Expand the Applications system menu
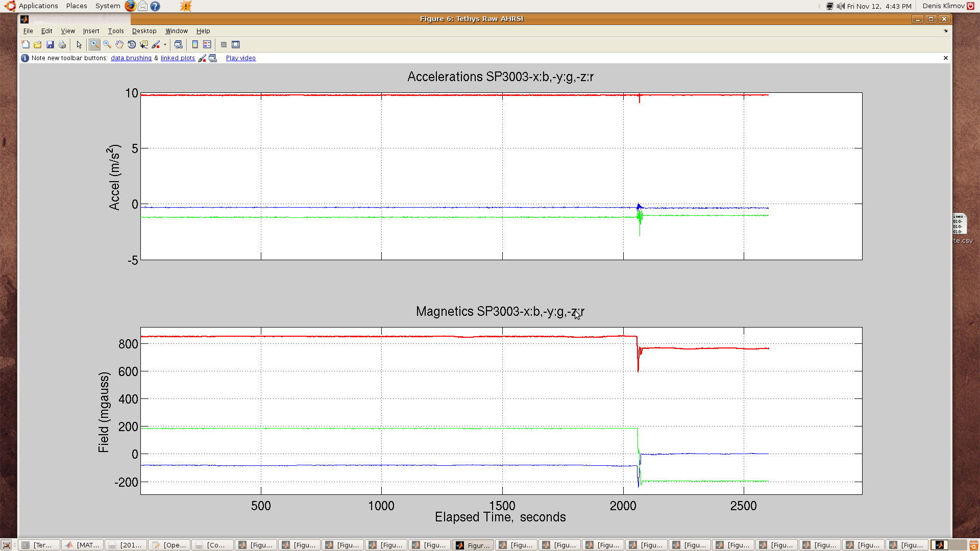 click(x=33, y=6)
